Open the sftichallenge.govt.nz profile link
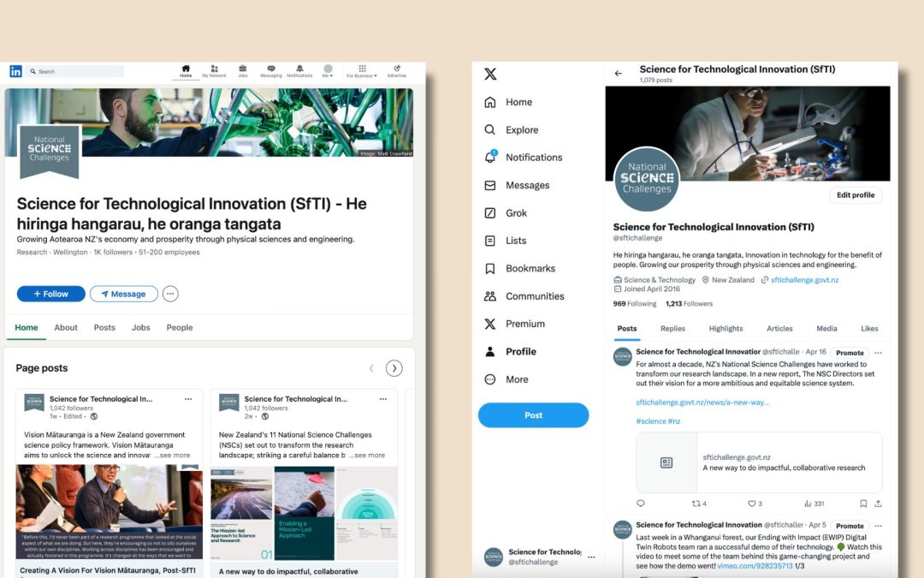Image resolution: width=924 pixels, height=578 pixels. click(804, 280)
